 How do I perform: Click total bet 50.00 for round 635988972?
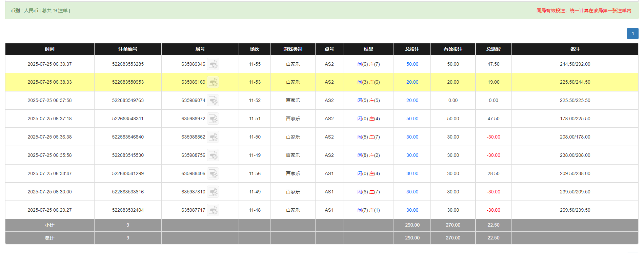[412, 119]
